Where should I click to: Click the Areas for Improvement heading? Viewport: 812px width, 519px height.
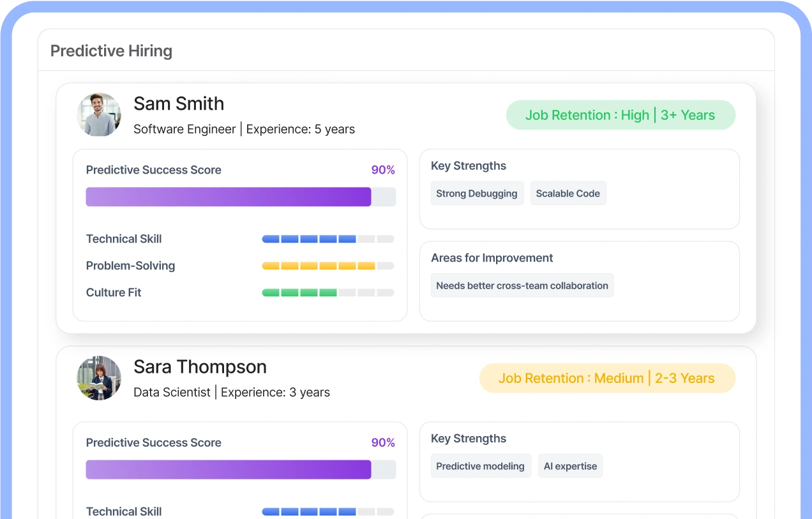492,258
